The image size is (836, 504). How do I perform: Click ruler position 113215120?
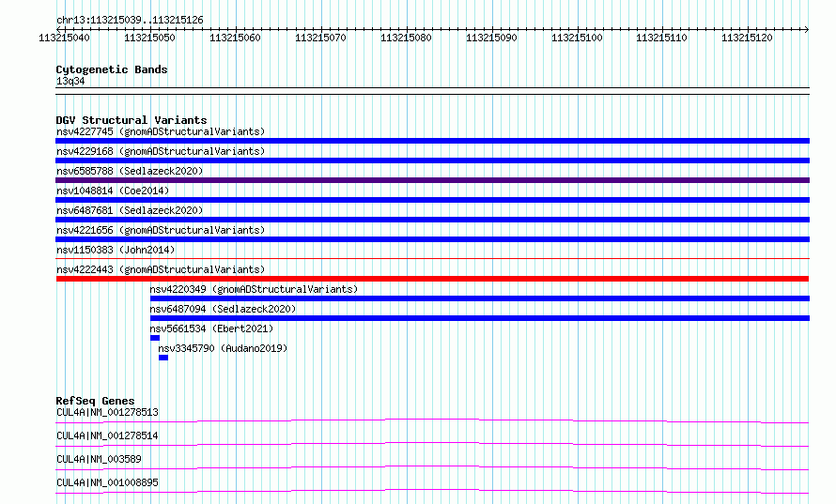(x=747, y=38)
